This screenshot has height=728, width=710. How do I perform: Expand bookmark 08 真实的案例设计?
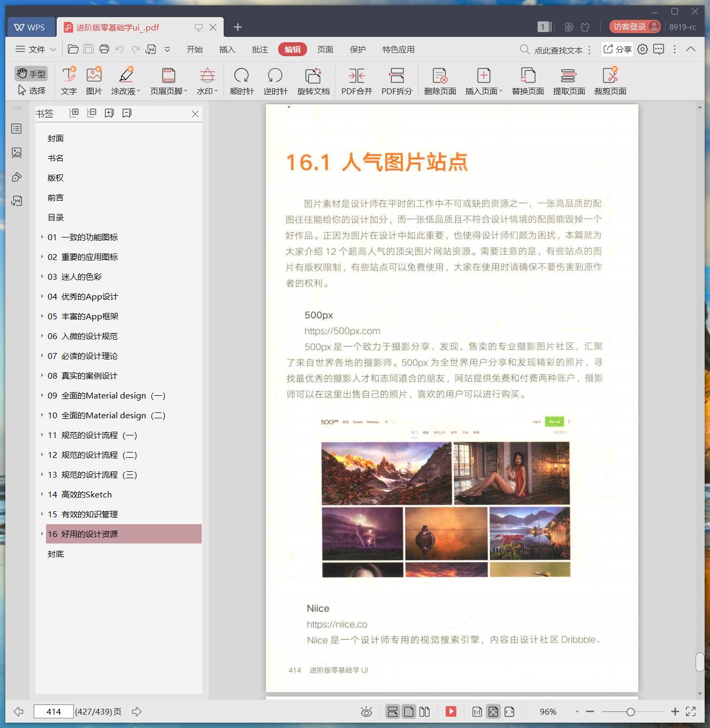click(42, 376)
